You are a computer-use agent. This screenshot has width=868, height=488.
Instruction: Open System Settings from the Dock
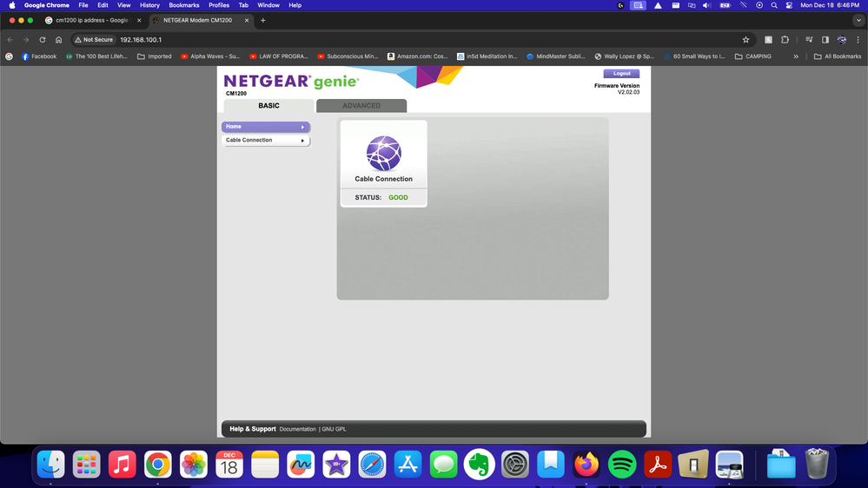515,465
